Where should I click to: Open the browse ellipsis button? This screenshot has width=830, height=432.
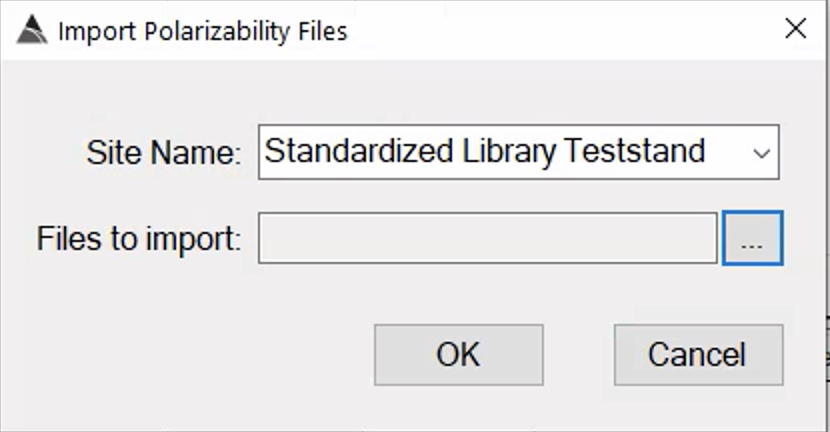pyautogui.click(x=752, y=238)
